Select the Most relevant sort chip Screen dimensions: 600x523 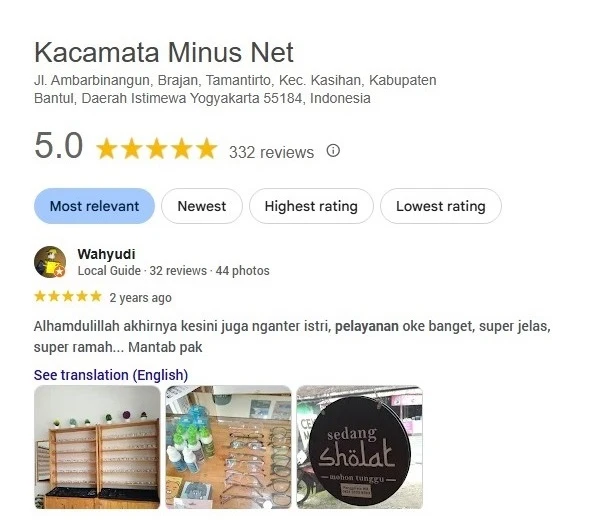95,206
